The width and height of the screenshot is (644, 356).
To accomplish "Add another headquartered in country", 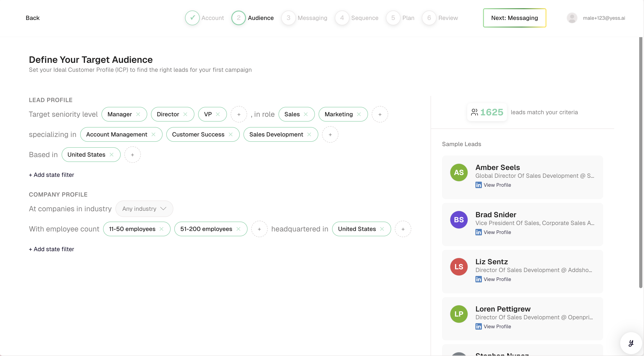I will point(403,229).
